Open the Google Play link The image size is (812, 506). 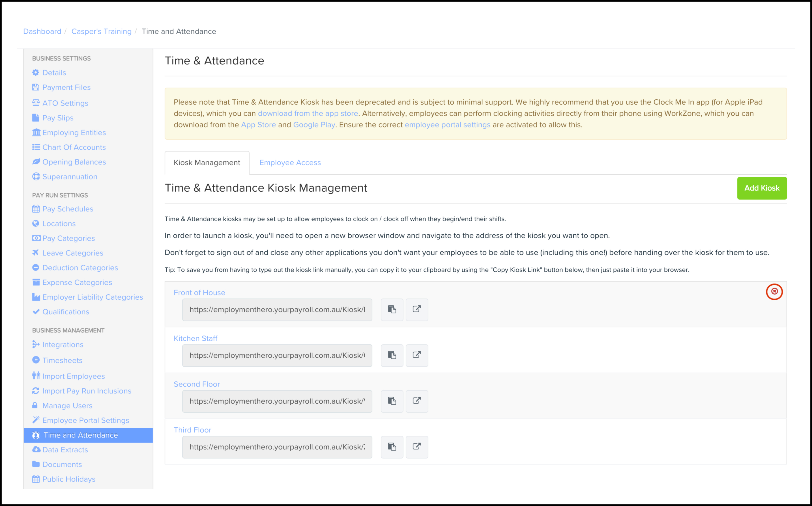click(314, 125)
